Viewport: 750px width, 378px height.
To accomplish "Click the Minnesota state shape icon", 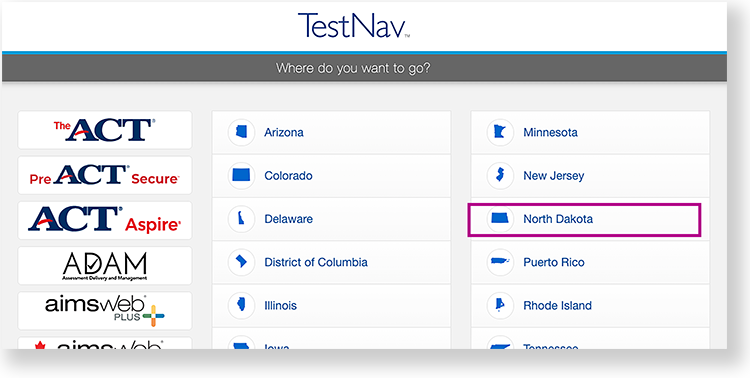I will [500, 133].
